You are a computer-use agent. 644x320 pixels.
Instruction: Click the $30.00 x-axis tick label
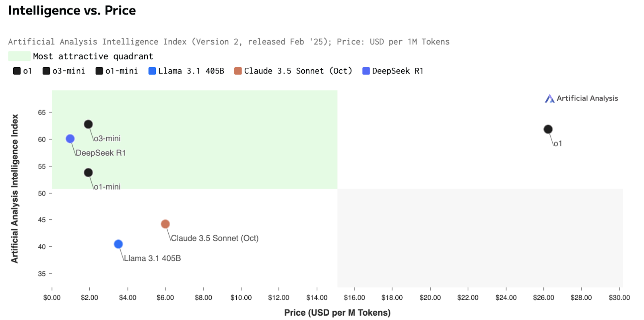point(619,297)
